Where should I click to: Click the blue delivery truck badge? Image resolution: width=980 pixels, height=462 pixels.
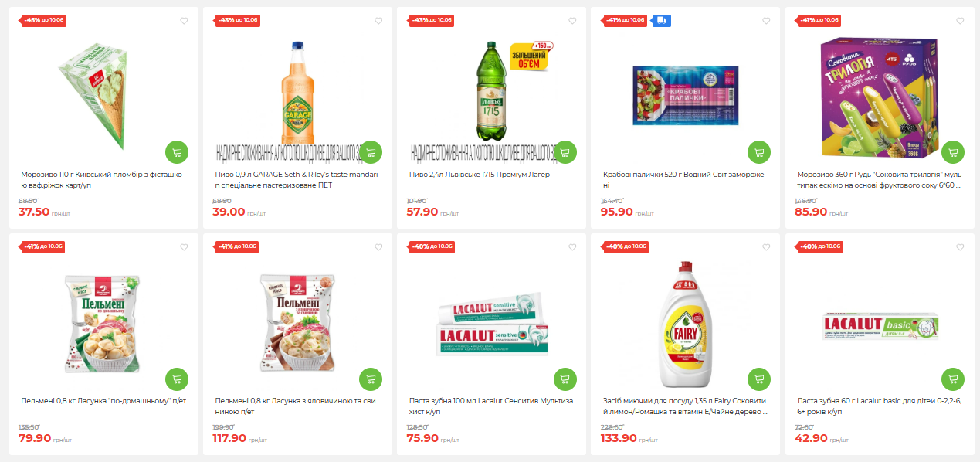tap(662, 20)
